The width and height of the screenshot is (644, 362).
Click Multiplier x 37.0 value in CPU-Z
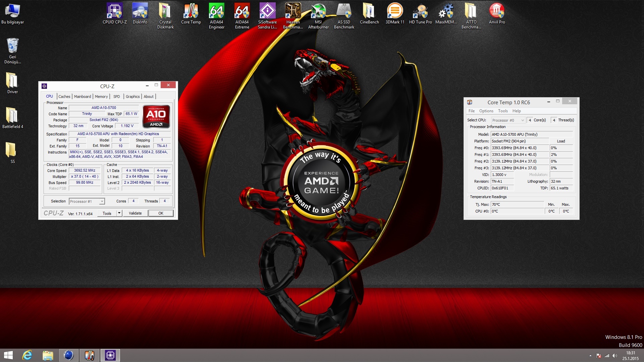(85, 176)
